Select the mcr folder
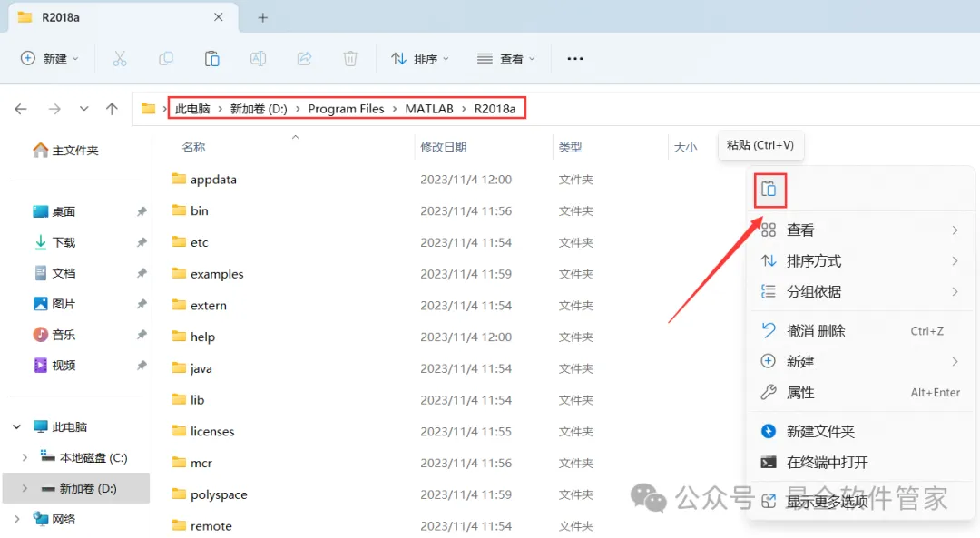This screenshot has width=980, height=538. click(191, 463)
